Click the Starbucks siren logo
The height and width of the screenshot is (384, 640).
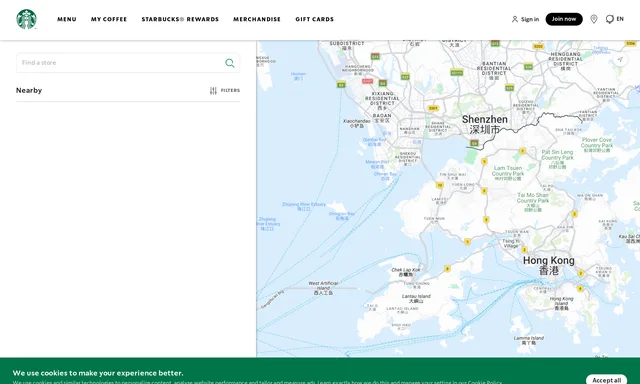click(27, 19)
